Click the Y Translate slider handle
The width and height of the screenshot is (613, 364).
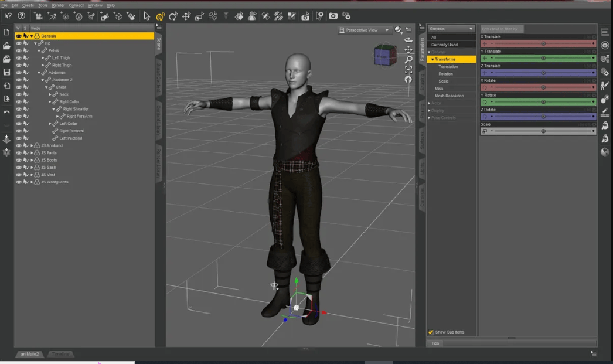[543, 58]
